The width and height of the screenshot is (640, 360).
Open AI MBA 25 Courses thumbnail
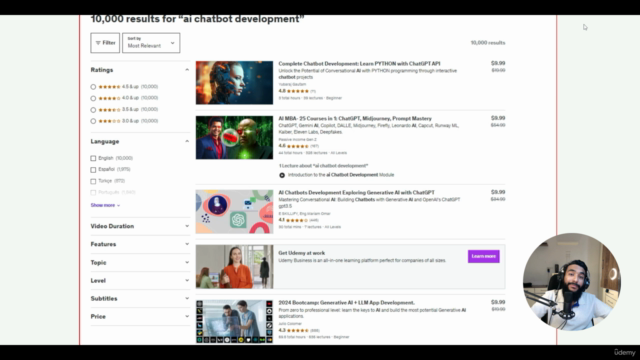click(234, 138)
